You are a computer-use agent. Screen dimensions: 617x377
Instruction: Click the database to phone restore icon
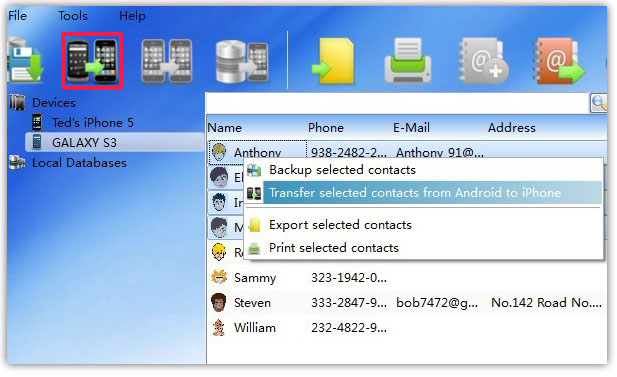click(x=242, y=61)
